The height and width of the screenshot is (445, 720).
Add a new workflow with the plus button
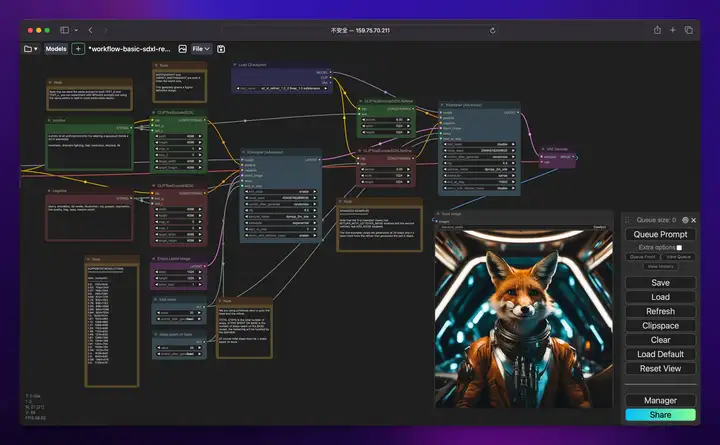point(78,49)
